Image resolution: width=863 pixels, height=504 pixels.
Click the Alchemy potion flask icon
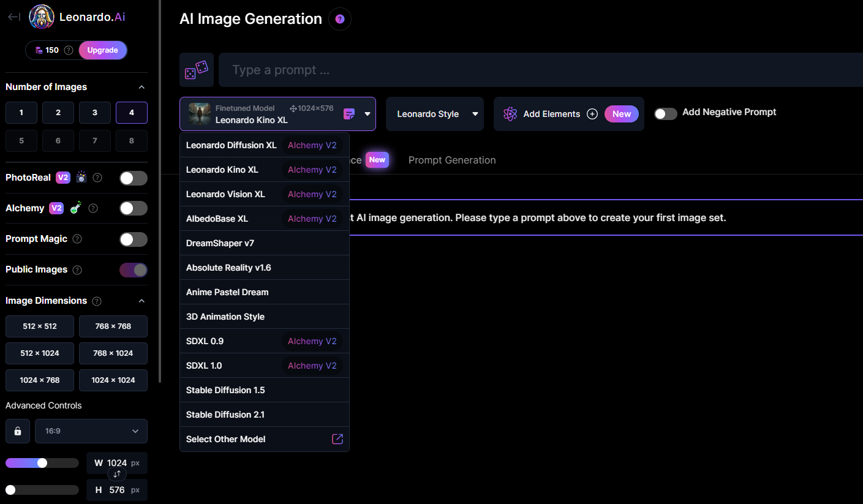click(x=76, y=208)
